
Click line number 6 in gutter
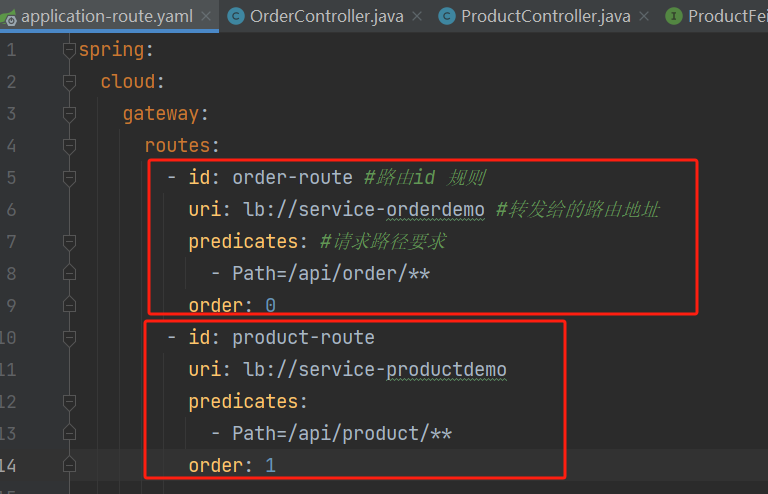pyautogui.click(x=11, y=210)
